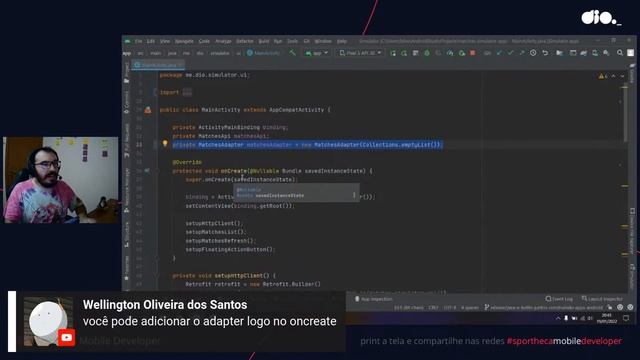The width and height of the screenshot is (640, 360).
Task: Open the App Inspection tool window
Action: pyautogui.click(x=373, y=299)
